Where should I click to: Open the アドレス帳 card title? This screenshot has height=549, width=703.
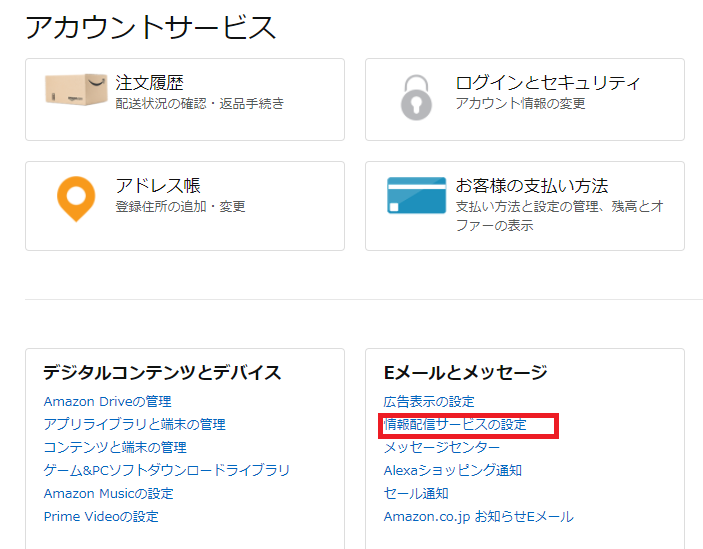pos(158,186)
